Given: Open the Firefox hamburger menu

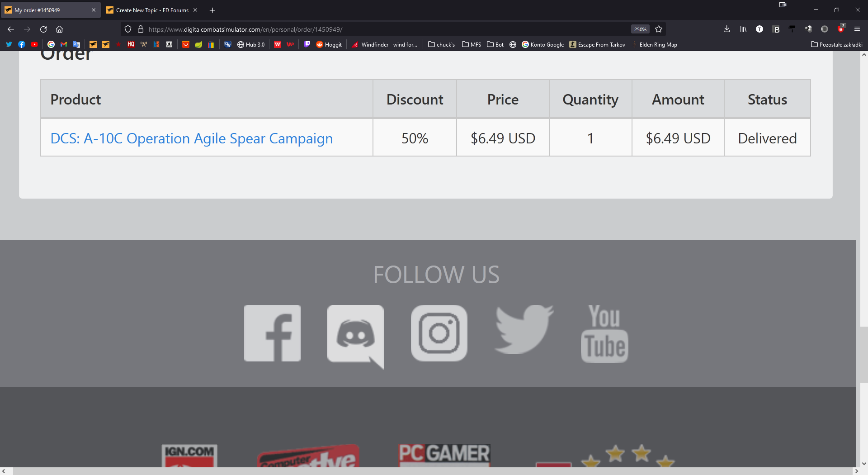Looking at the screenshot, I should tap(857, 29).
